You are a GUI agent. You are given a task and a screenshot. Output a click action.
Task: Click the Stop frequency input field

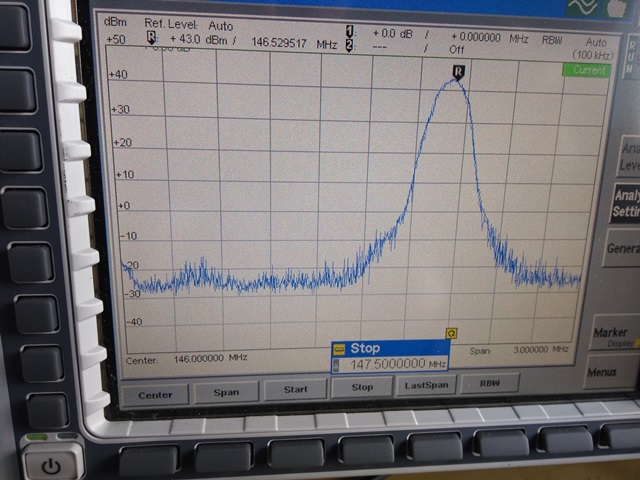point(390,364)
